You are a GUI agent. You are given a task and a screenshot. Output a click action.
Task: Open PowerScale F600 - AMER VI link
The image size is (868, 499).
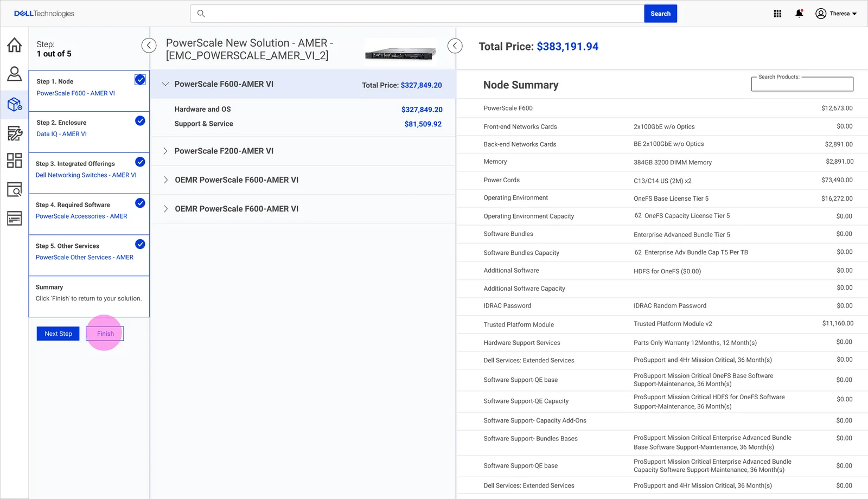(x=75, y=93)
